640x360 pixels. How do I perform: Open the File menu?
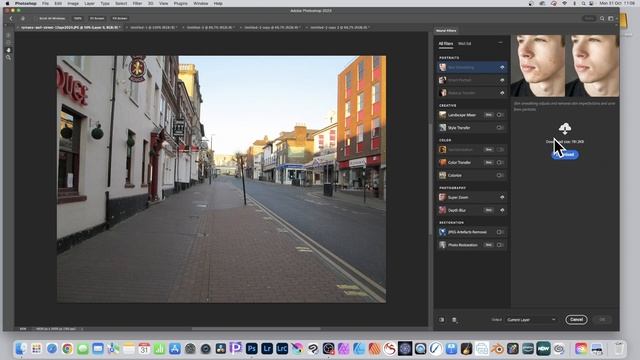45,3
